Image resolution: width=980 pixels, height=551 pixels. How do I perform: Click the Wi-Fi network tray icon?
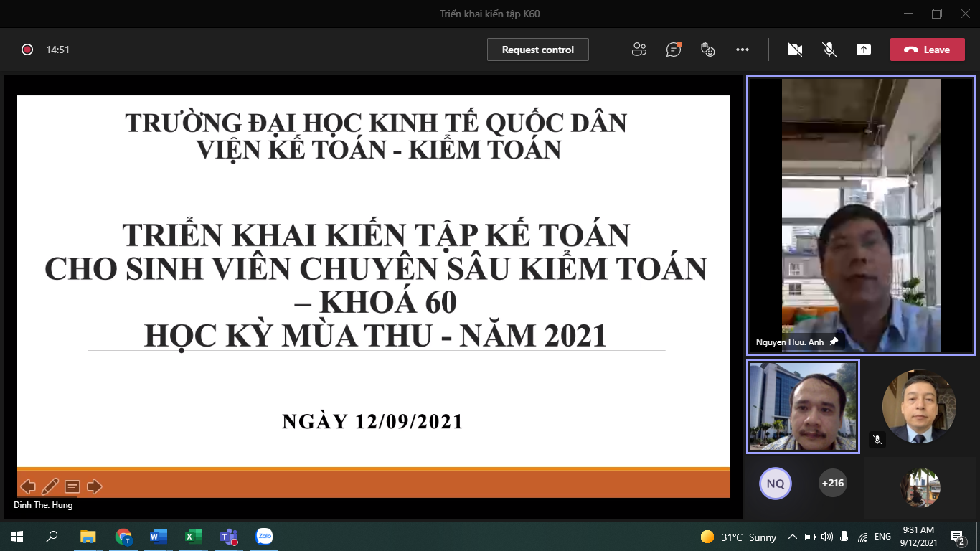point(862,537)
